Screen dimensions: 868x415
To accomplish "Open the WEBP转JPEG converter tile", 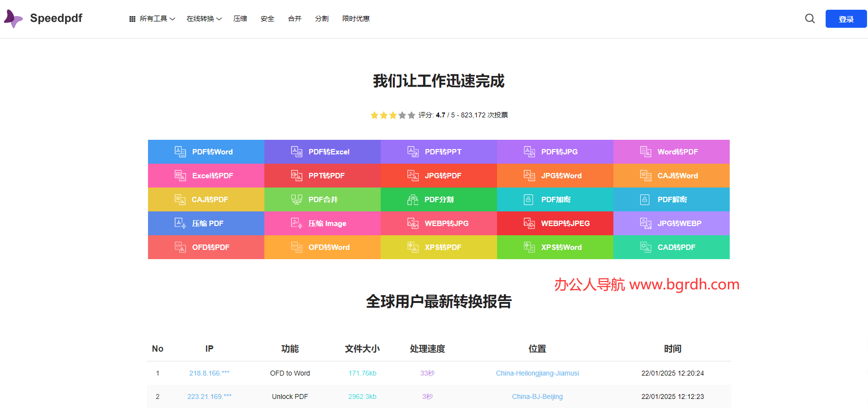I will (x=555, y=223).
